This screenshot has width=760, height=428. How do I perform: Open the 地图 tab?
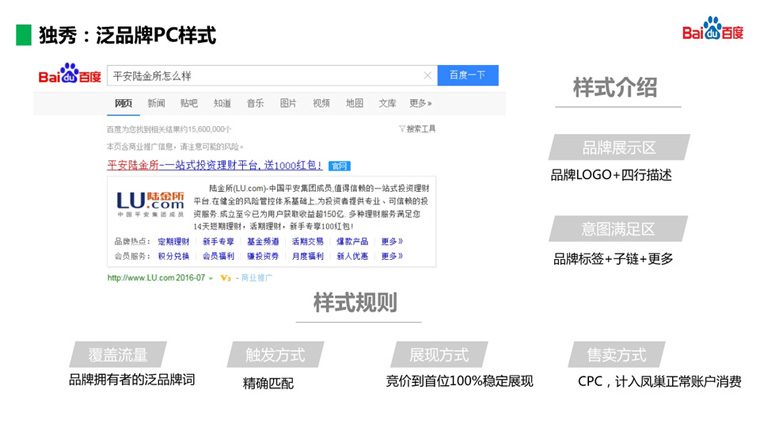tap(354, 103)
